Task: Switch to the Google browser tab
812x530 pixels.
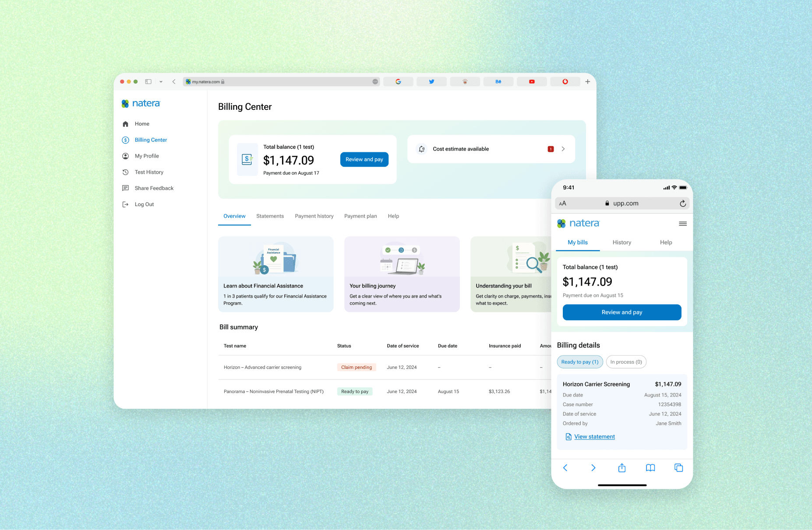Action: [x=398, y=82]
